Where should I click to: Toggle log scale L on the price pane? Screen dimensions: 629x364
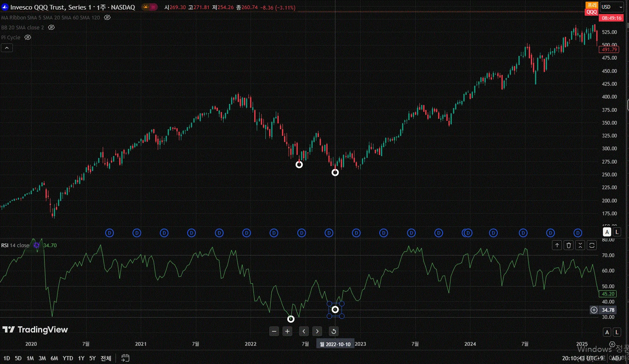pyautogui.click(x=617, y=232)
